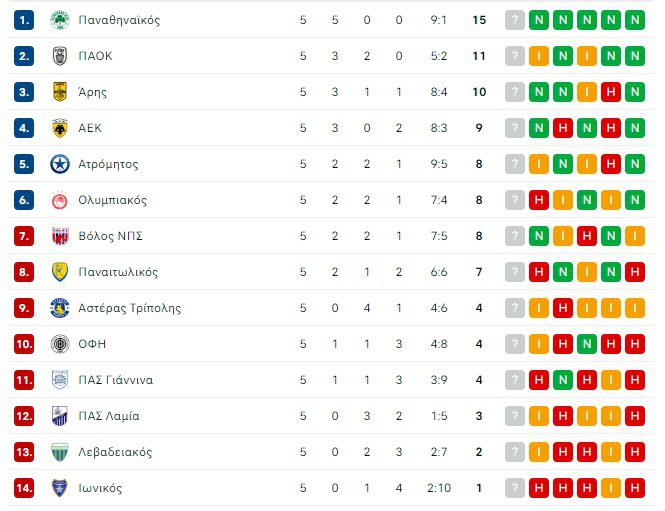665x511 pixels.
Task: Click the ΑΕΚ team logo
Action: pos(59,128)
